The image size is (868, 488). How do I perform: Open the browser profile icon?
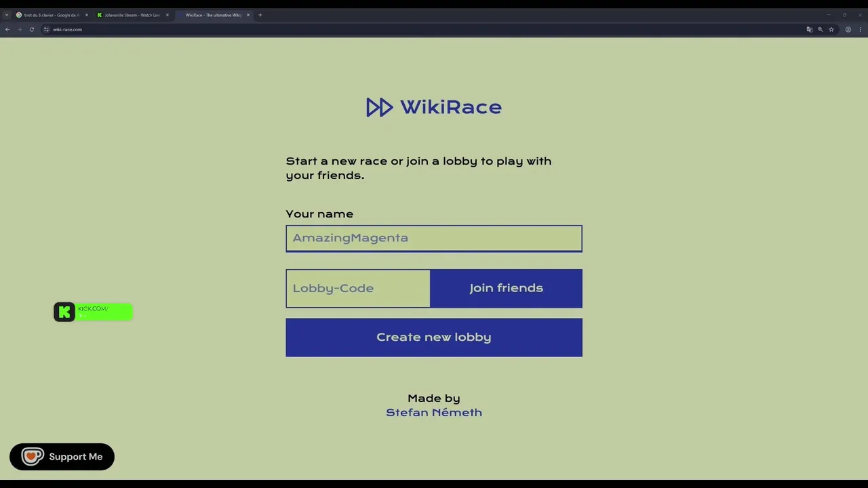click(x=848, y=29)
